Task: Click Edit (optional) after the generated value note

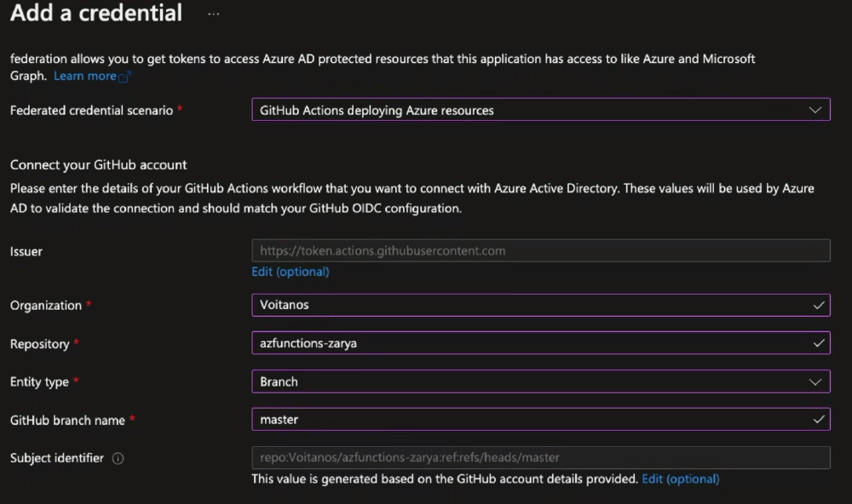Action: (x=680, y=478)
